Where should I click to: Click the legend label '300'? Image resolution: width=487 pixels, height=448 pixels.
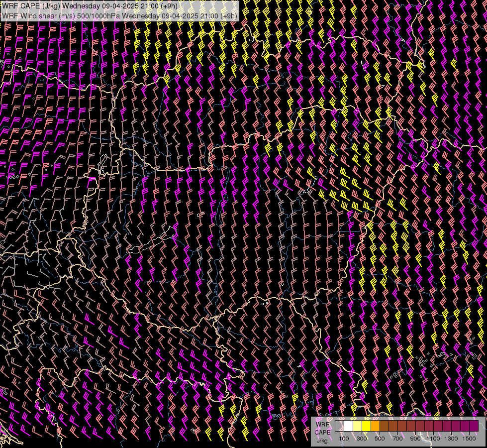pyautogui.click(x=362, y=439)
